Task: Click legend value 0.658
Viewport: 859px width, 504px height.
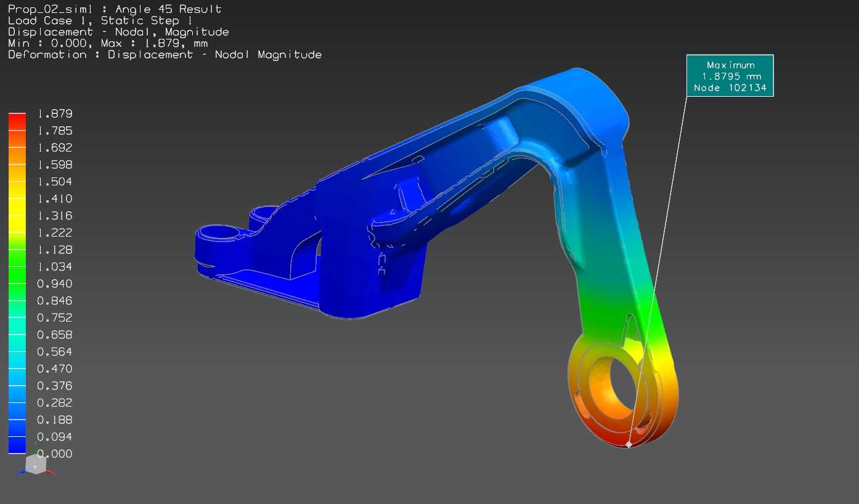Action: pyautogui.click(x=55, y=335)
